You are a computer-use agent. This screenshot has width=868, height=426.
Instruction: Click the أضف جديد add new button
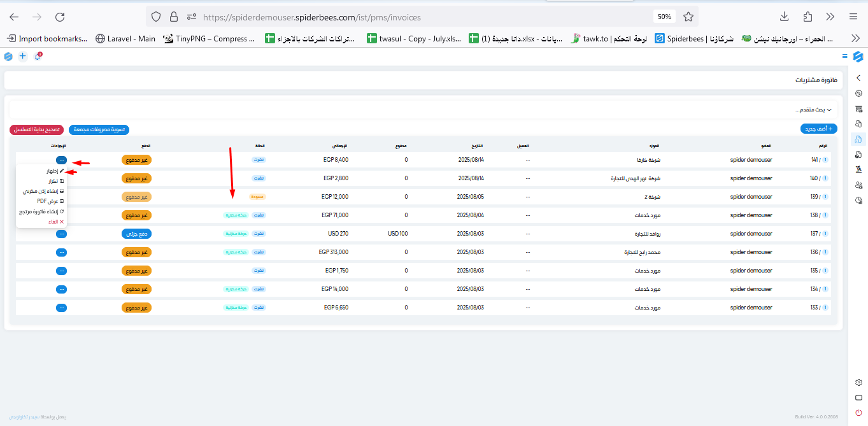tap(818, 129)
